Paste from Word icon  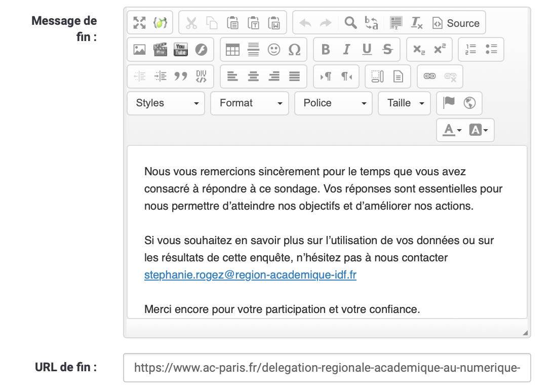click(x=274, y=23)
